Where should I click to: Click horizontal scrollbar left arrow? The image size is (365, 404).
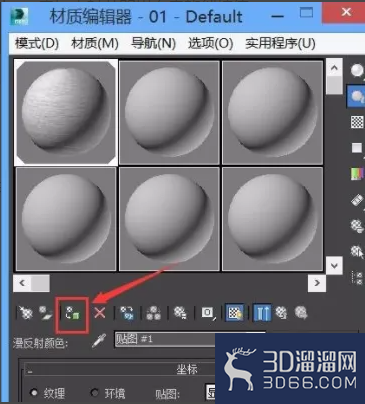[x=22, y=283]
